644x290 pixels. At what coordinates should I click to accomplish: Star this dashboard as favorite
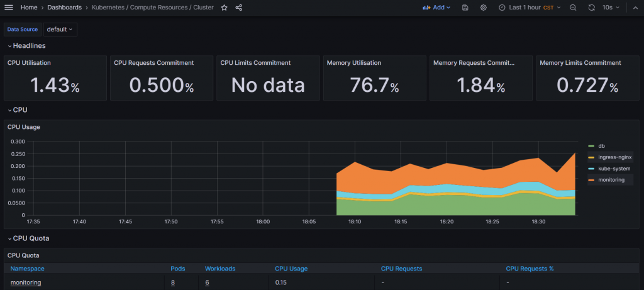(x=225, y=8)
